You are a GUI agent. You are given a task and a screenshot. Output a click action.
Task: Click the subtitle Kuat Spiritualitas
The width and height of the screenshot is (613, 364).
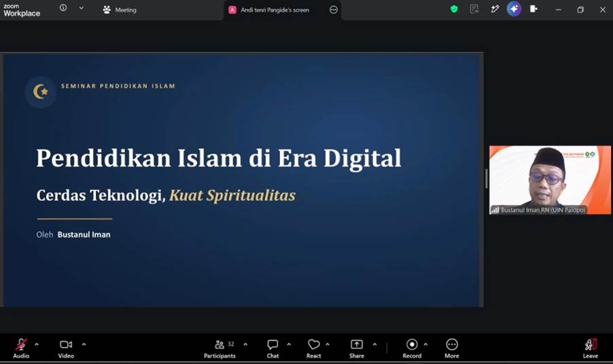point(232,196)
